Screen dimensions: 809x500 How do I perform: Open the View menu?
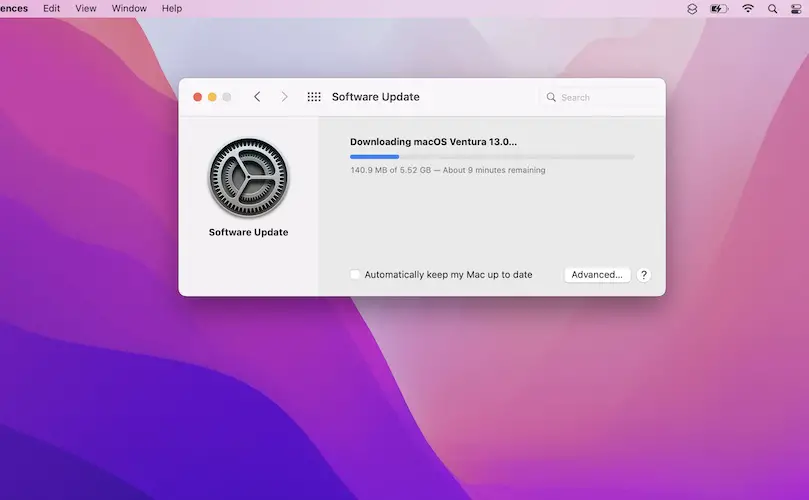[86, 8]
